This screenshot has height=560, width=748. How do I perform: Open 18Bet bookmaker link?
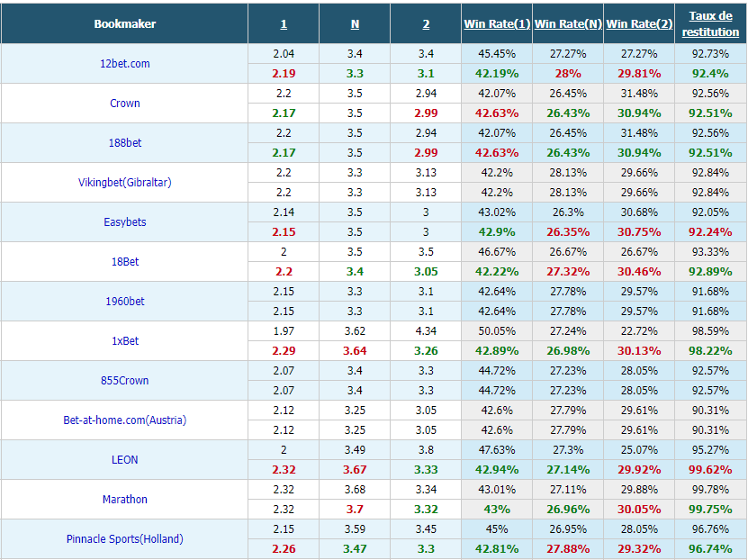coord(124,261)
